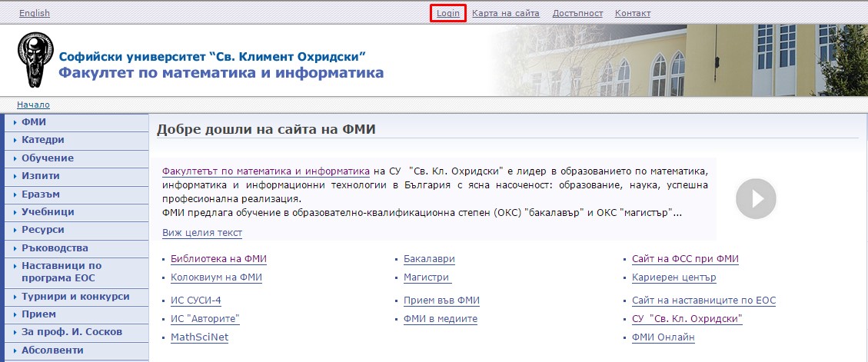
Task: Expand the Ръководства sidebar menu item
Action: [76, 248]
